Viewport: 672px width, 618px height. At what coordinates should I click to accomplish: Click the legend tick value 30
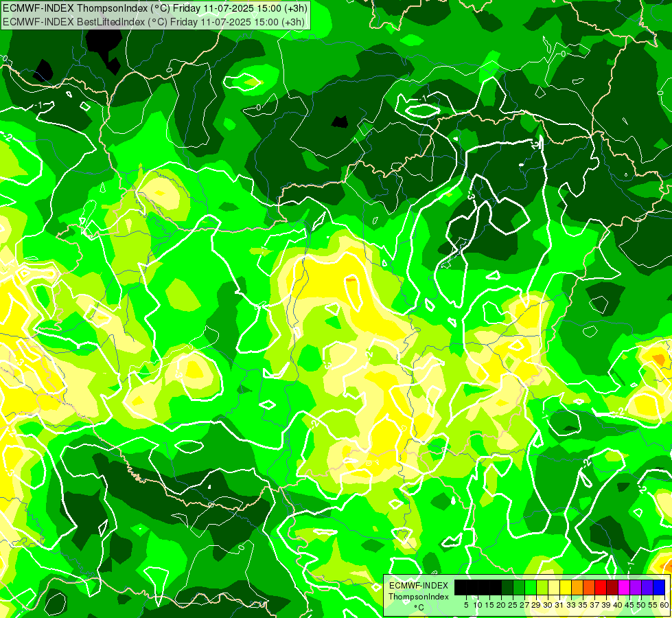point(548,605)
